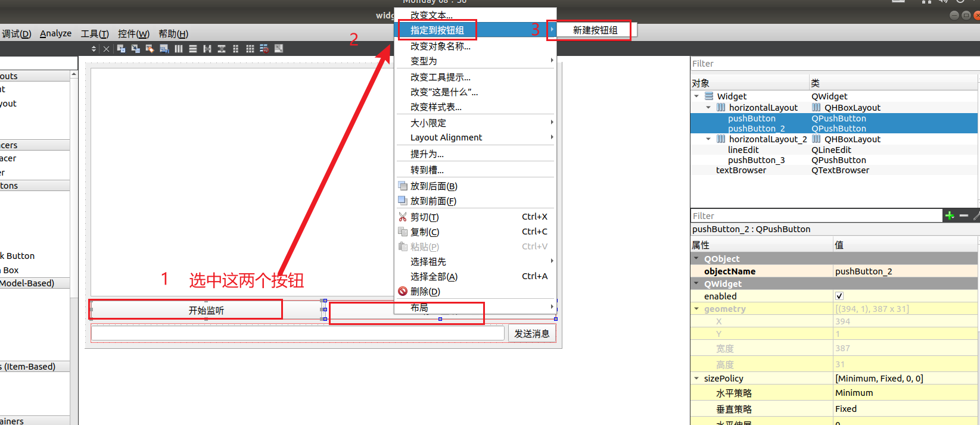
Task: Apply vertical layout from the toolbar
Action: (193, 49)
